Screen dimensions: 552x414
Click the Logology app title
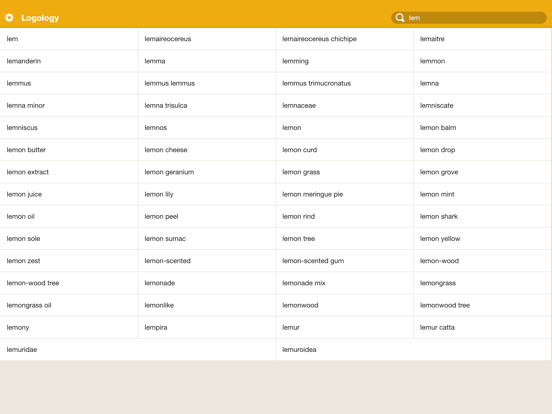[x=40, y=18]
